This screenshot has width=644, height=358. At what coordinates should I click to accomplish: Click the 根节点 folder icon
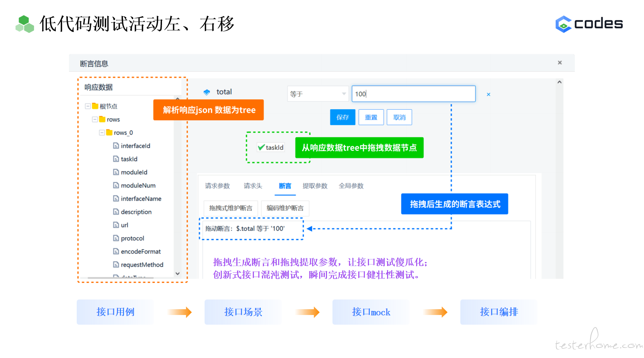(95, 106)
